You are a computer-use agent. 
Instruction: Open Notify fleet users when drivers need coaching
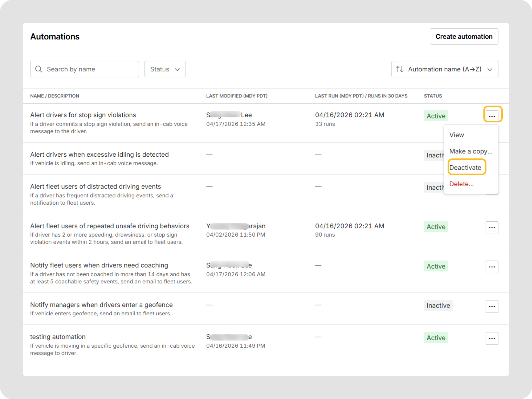point(99,265)
